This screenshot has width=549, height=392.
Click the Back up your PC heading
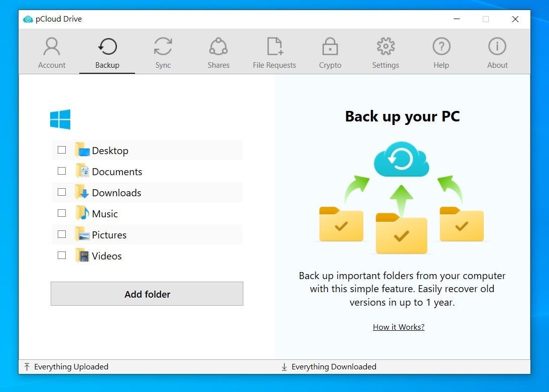point(402,116)
